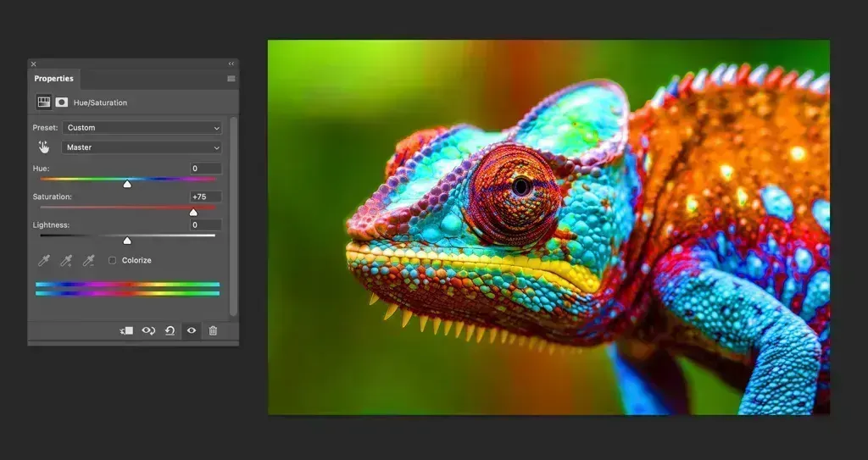Viewport: 868px width, 460px height.
Task: Click the Lightness slider handle
Action: click(127, 241)
